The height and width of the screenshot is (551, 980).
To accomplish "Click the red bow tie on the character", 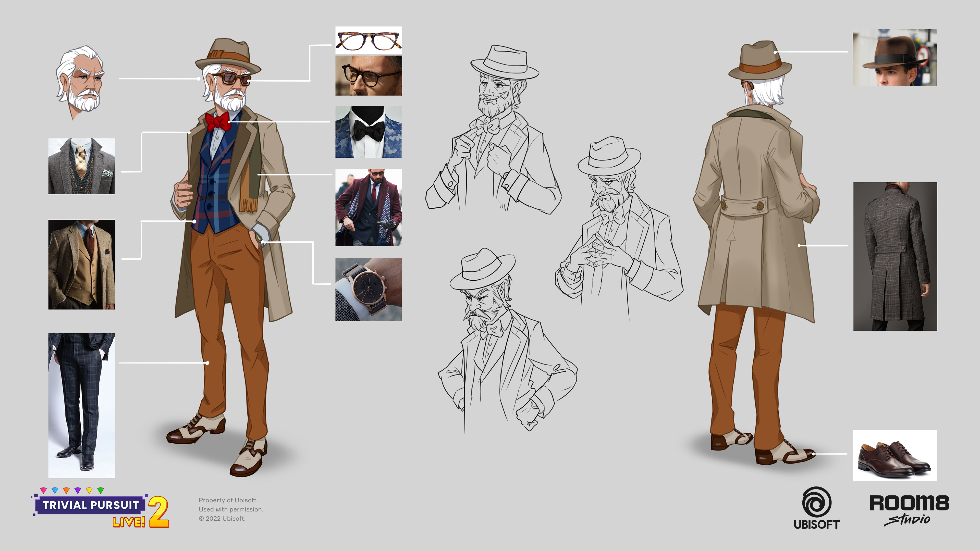I will tap(218, 122).
